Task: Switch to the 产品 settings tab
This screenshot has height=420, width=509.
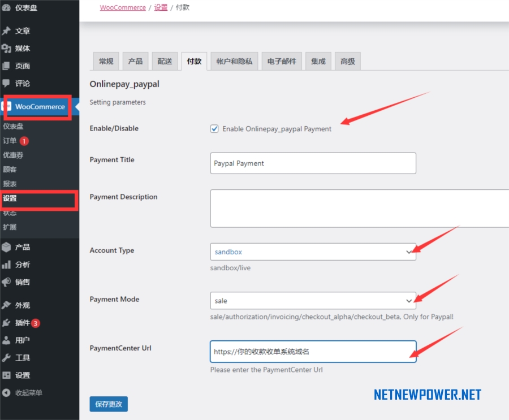Action: pyautogui.click(x=135, y=61)
